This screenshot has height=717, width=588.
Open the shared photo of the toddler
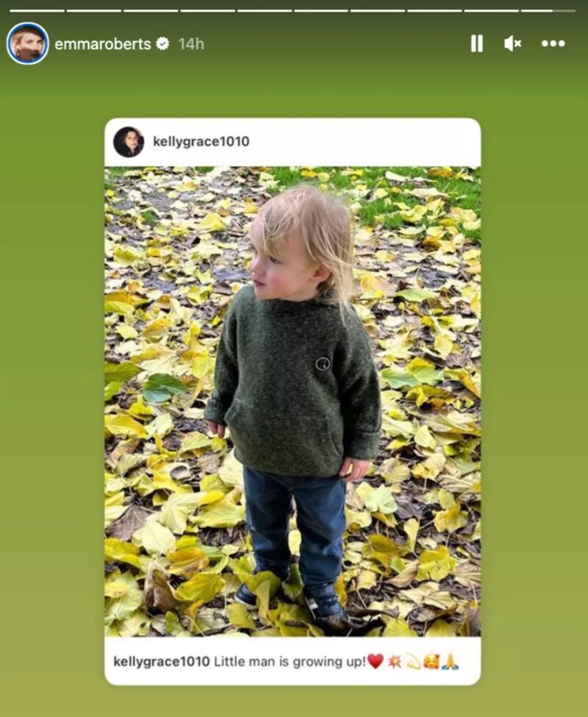(293, 401)
